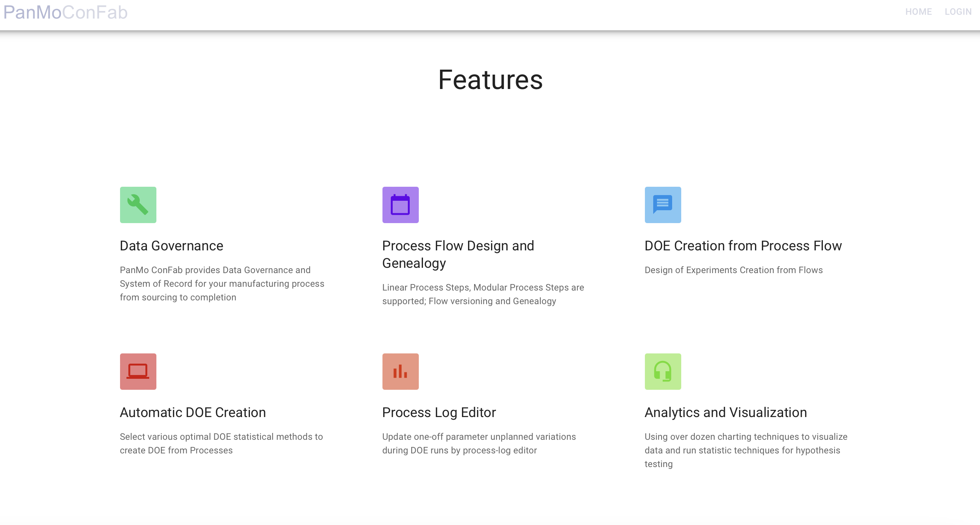
Task: Click the Analytics and Visualization title
Action: coord(726,412)
